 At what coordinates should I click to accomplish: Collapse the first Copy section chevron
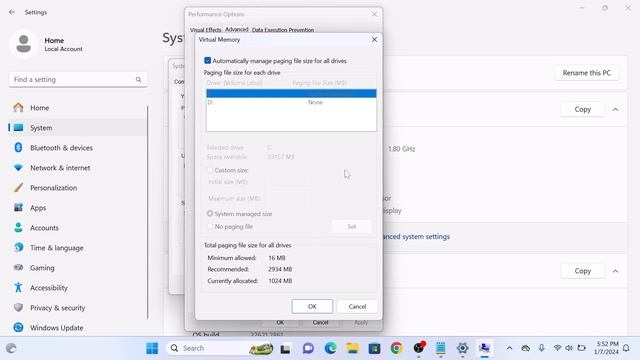point(616,109)
